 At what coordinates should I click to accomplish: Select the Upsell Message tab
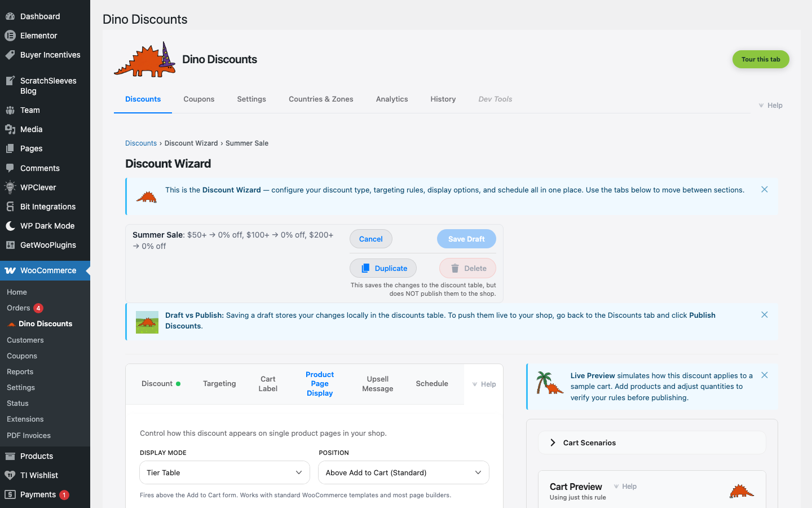378,384
